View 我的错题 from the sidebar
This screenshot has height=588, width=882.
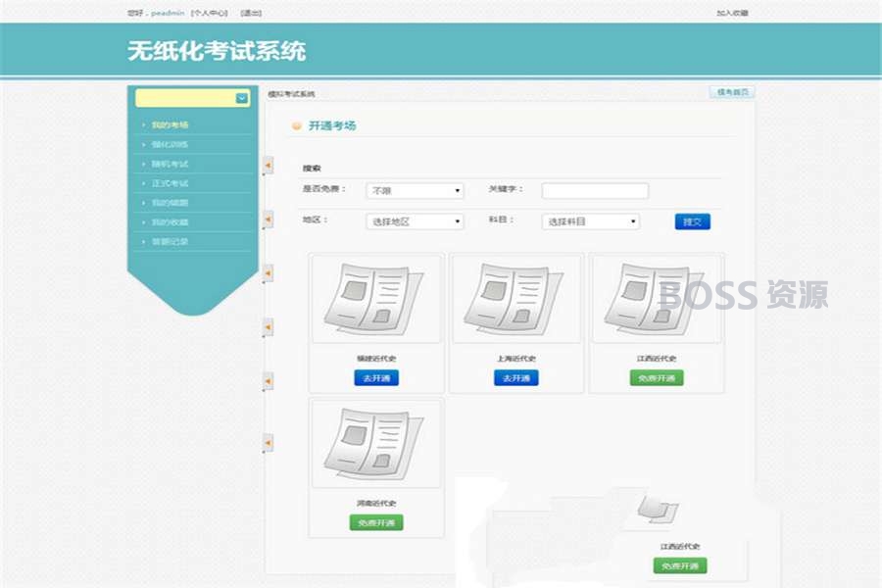tap(170, 203)
